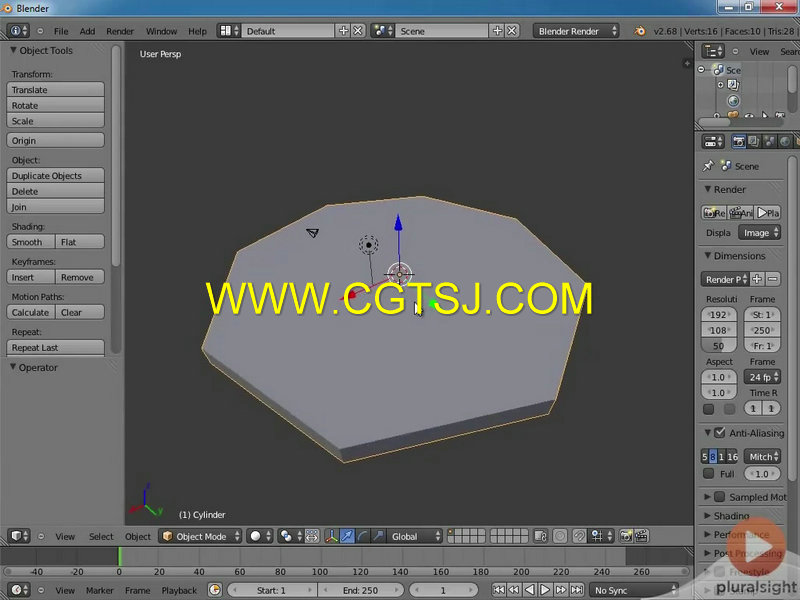This screenshot has width=800, height=600.
Task: Jump to the first frame
Action: [x=498, y=590]
